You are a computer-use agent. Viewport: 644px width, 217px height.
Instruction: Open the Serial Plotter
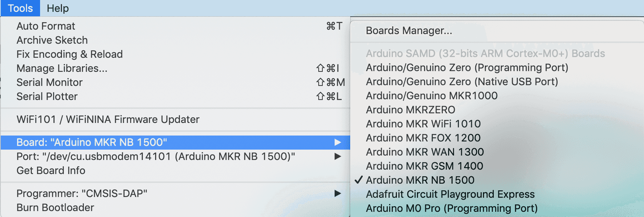click(x=47, y=97)
